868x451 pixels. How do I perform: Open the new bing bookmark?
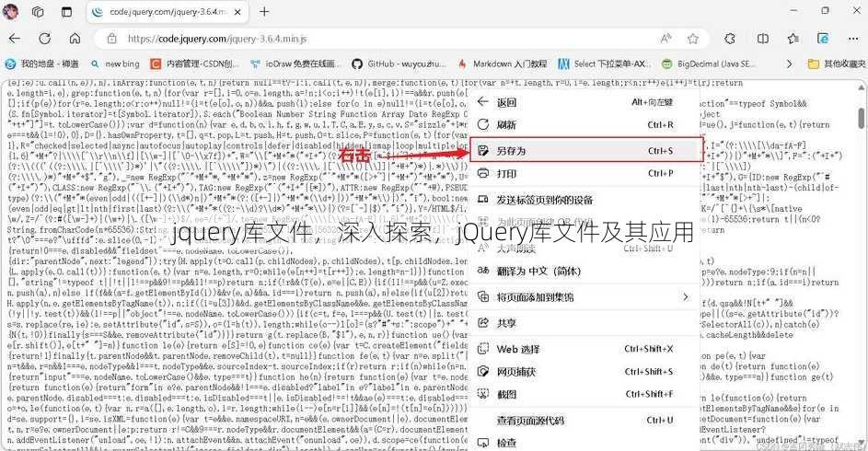115,64
